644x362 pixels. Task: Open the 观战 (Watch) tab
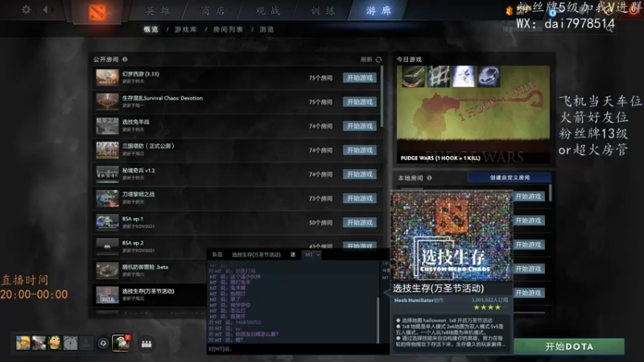pyautogui.click(x=268, y=10)
